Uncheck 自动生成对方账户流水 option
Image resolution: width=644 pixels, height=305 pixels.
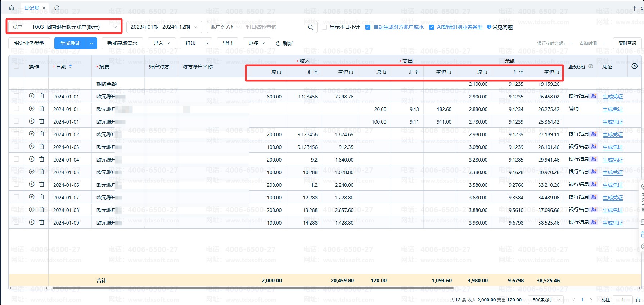tap(368, 27)
